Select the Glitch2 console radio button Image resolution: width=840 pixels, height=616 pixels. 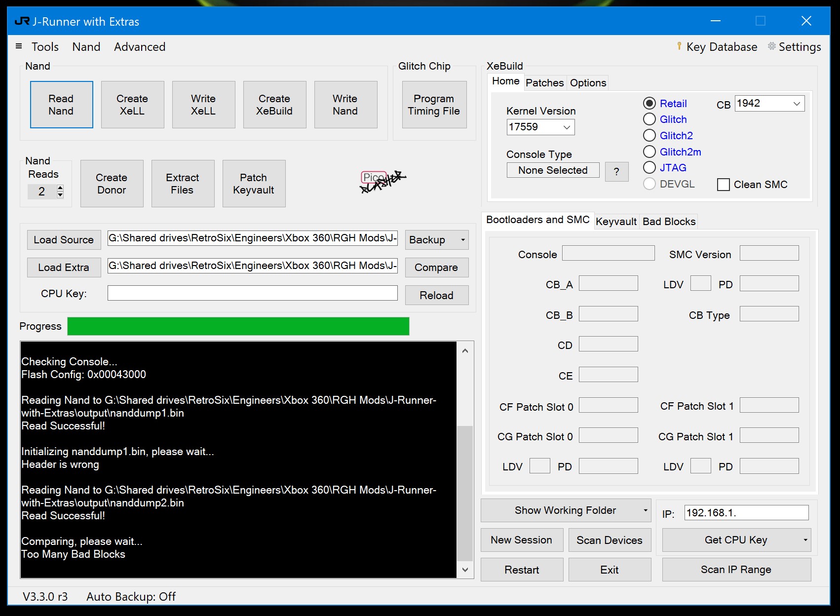tap(649, 135)
